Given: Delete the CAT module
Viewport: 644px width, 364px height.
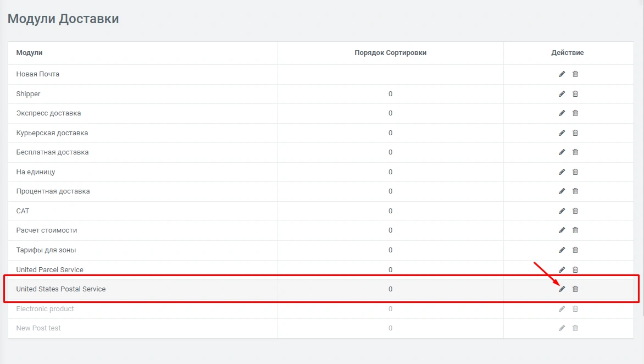Looking at the screenshot, I should tap(575, 211).
